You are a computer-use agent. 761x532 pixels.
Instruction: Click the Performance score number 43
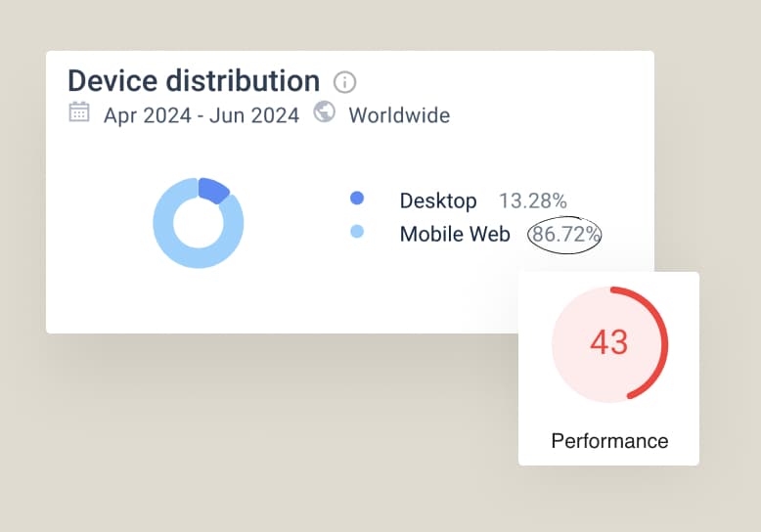coord(608,343)
